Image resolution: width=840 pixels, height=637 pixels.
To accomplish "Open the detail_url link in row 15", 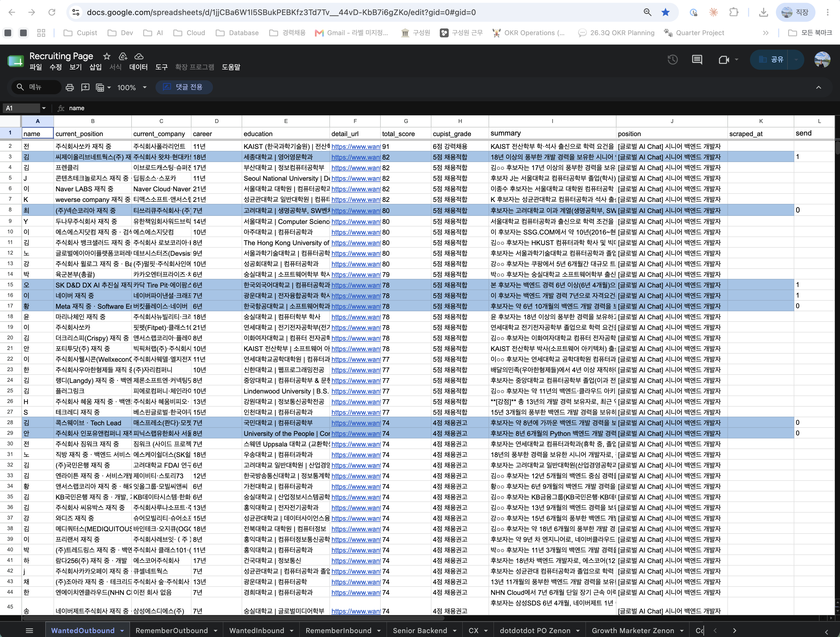I will (x=356, y=285).
